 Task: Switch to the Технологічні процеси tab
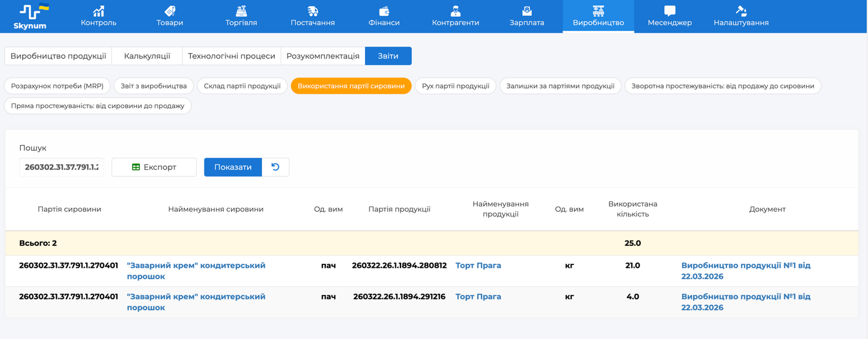pos(231,56)
